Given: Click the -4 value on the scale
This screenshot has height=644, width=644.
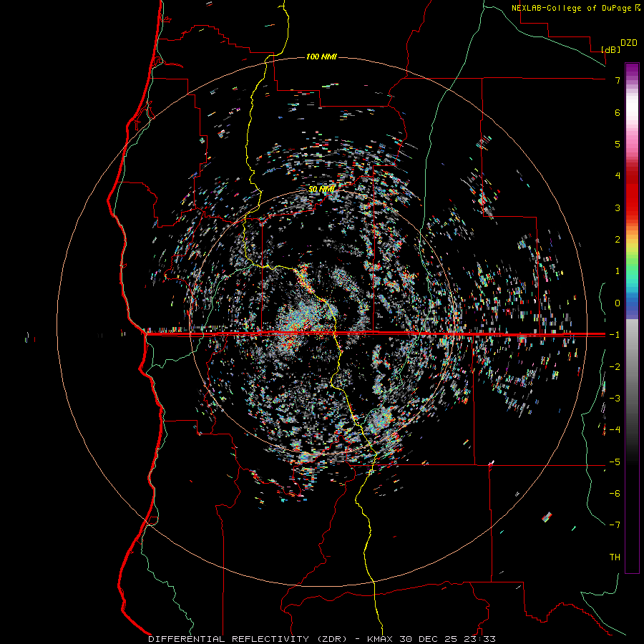Looking at the screenshot, I should click(x=615, y=430).
